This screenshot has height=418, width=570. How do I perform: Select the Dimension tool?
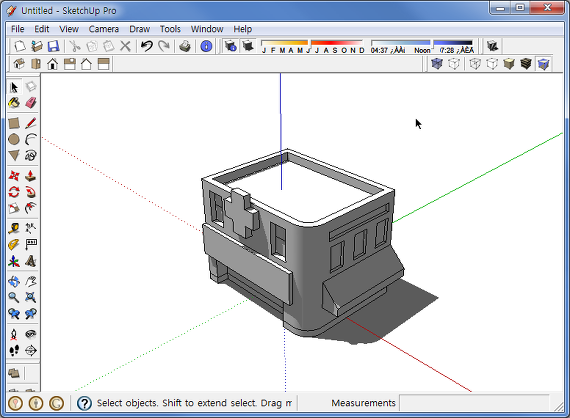(31, 228)
